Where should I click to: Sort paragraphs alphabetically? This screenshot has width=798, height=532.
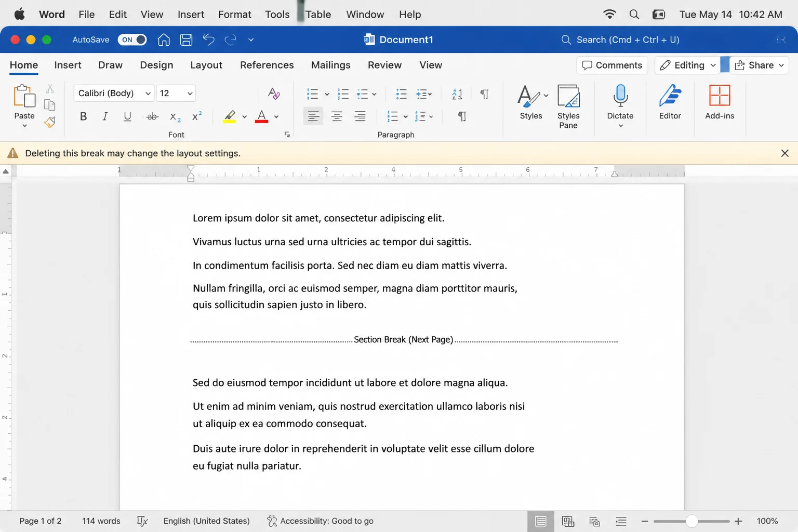(457, 94)
